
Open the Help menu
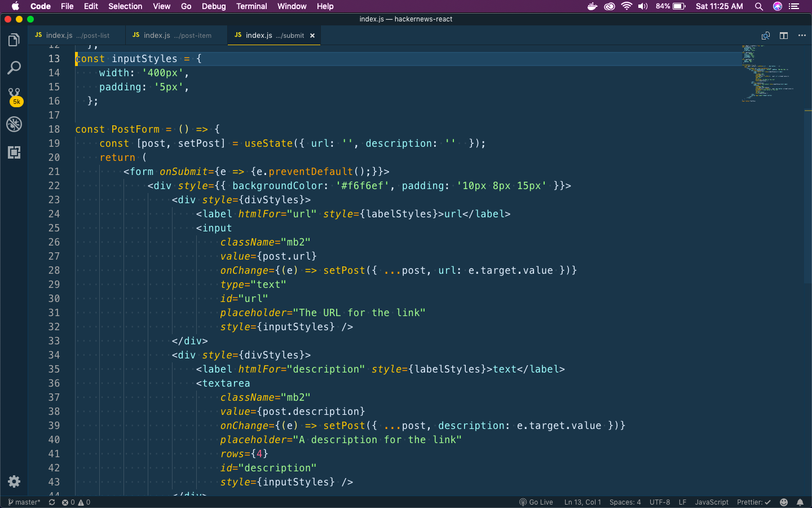pyautogui.click(x=325, y=6)
